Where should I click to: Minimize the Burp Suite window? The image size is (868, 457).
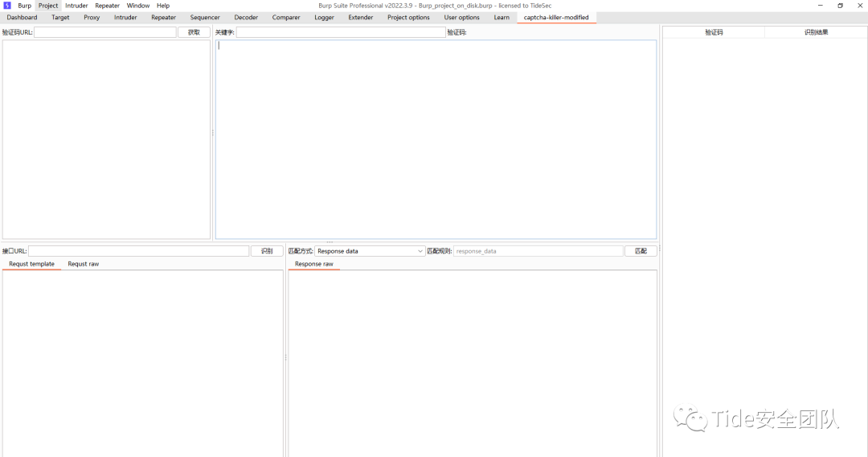point(821,6)
